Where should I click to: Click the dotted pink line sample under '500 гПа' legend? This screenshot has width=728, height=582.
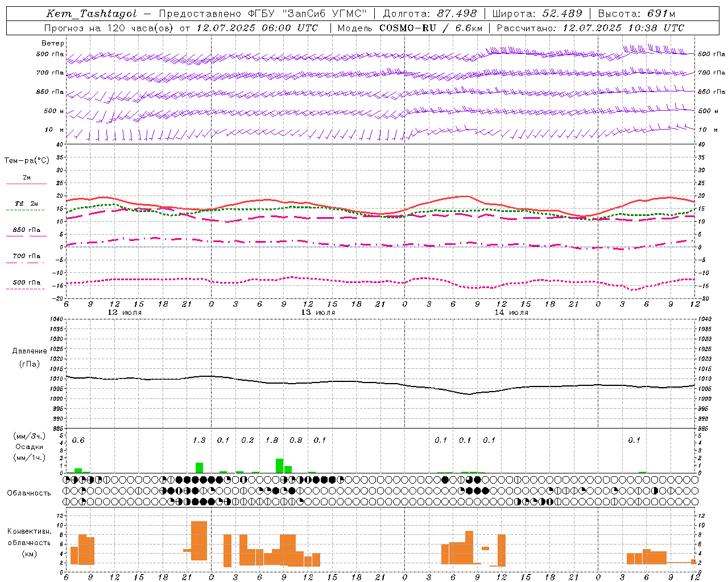click(26, 289)
